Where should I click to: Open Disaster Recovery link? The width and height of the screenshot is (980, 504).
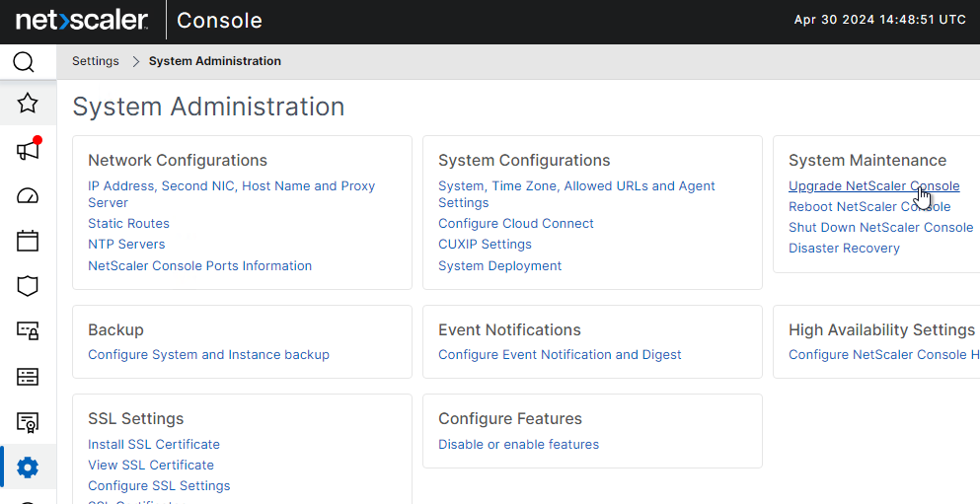pos(845,249)
